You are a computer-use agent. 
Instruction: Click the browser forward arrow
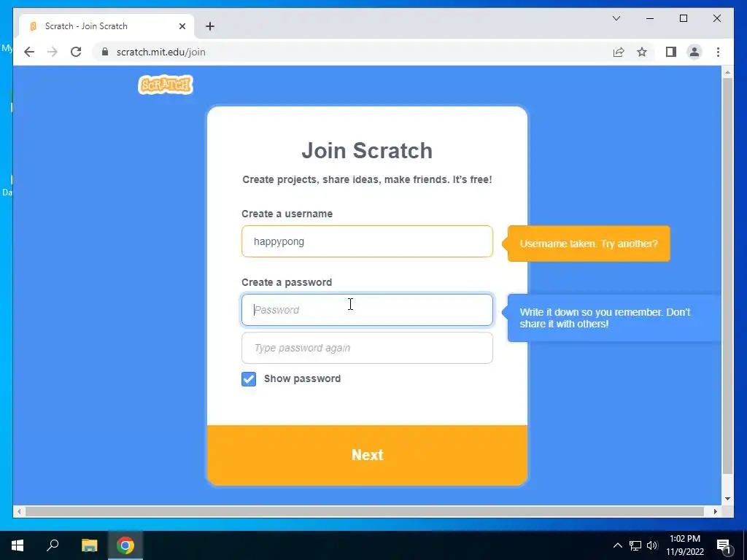tap(53, 52)
